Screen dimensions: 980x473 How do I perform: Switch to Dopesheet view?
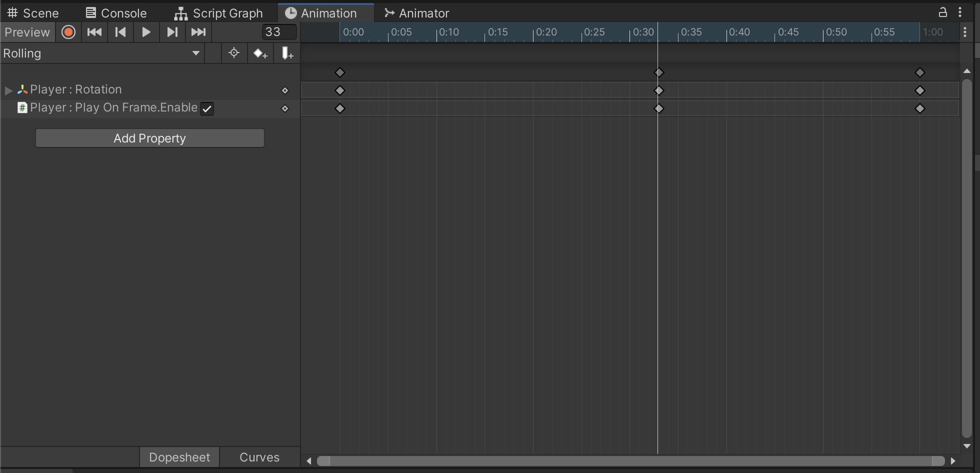pos(179,457)
